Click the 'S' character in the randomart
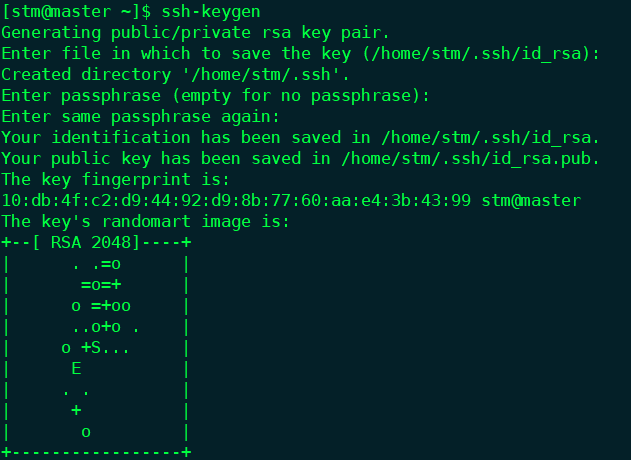 click(x=96, y=348)
